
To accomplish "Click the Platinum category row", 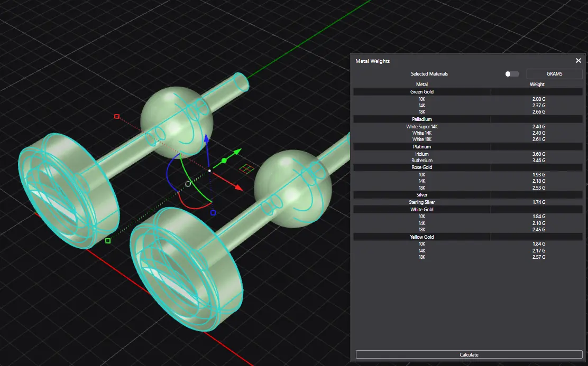I will [467, 147].
